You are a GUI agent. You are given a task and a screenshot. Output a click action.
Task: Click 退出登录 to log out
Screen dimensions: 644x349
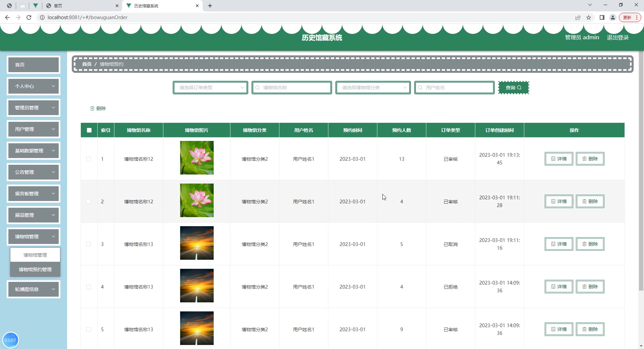tap(618, 38)
